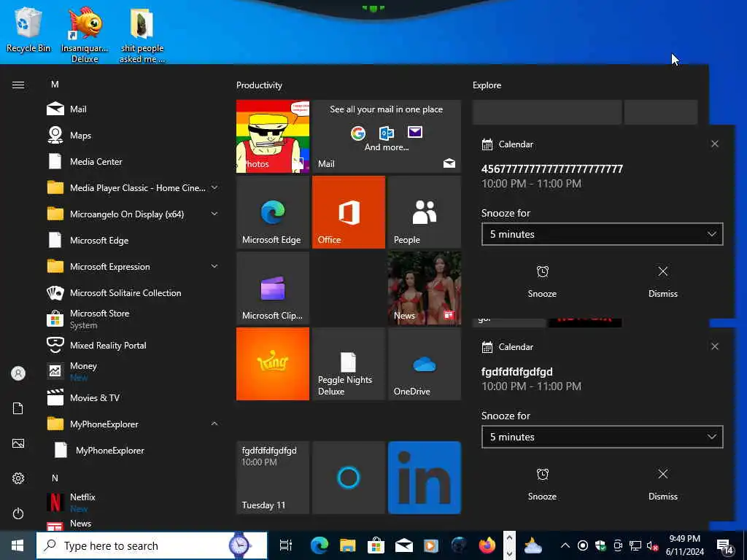
Task: Open Microsoft Store taskbar icon
Action: click(x=376, y=545)
